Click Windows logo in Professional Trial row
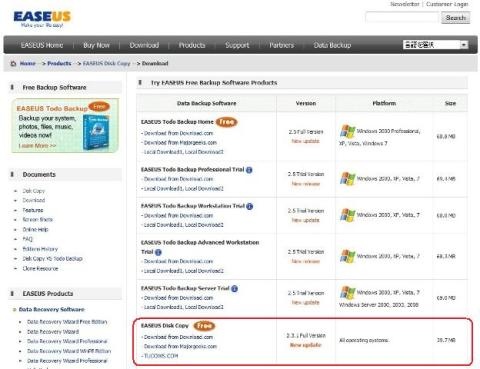This screenshot has height=369, width=480. [347, 179]
